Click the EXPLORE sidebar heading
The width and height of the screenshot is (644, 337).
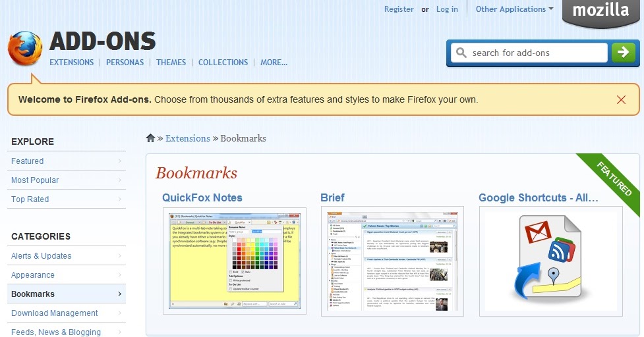tap(32, 142)
